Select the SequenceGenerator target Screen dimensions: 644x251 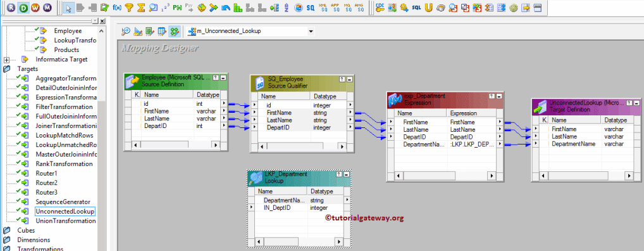click(x=63, y=202)
